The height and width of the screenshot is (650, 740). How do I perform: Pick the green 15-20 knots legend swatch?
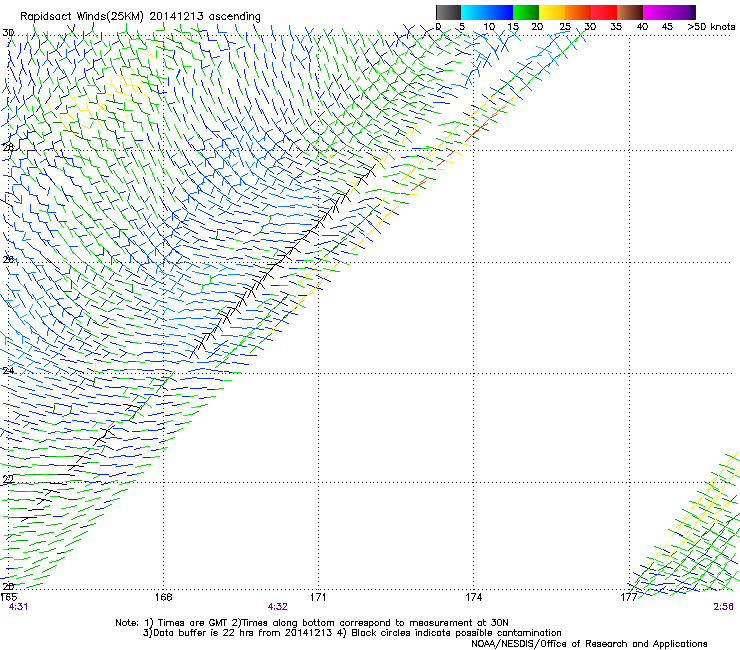click(x=526, y=12)
